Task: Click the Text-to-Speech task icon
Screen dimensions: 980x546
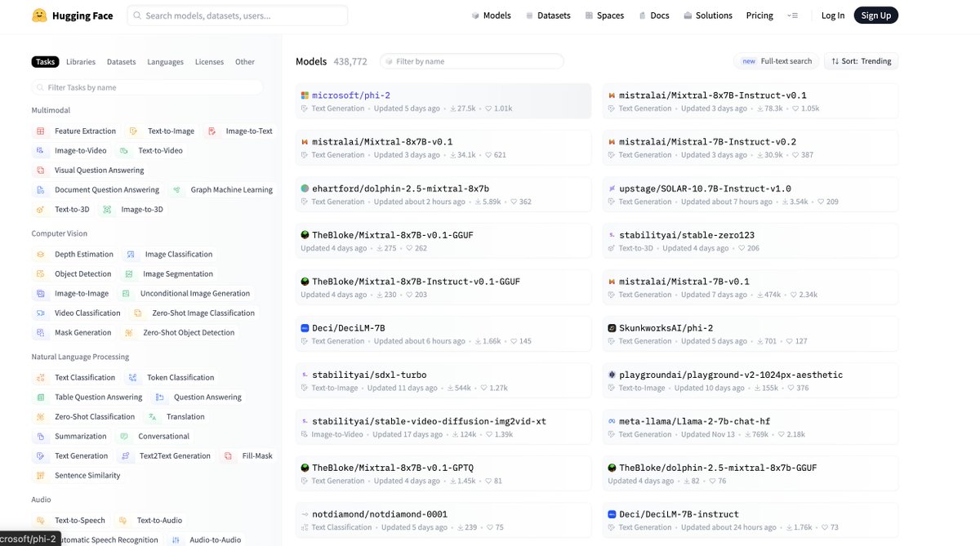Action: [40, 521]
